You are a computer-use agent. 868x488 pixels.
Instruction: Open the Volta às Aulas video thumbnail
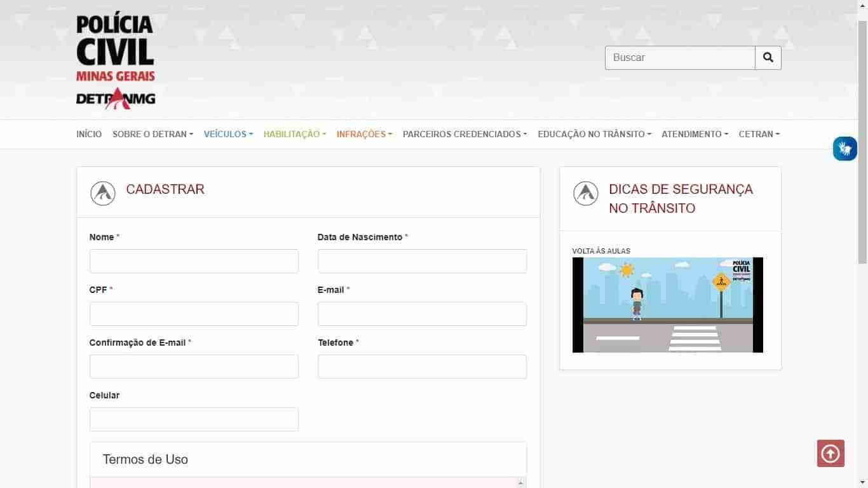(x=668, y=305)
